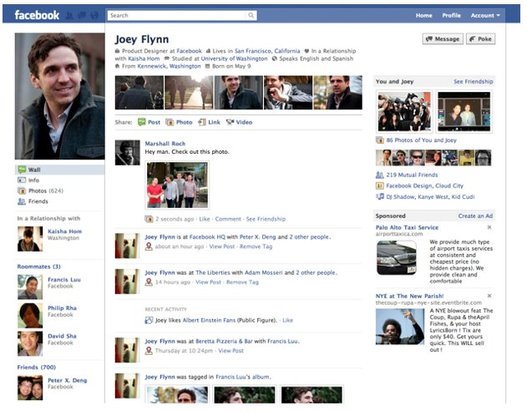This screenshot has width=527, height=411.
Task: Close the NYE at The New Parish ad
Action: point(489,296)
